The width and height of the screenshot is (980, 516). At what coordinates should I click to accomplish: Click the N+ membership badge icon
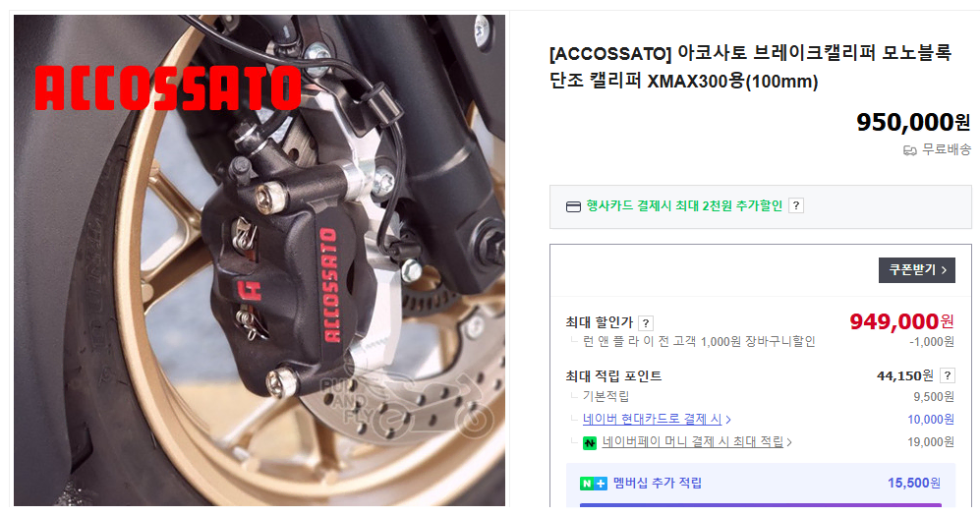(593, 484)
